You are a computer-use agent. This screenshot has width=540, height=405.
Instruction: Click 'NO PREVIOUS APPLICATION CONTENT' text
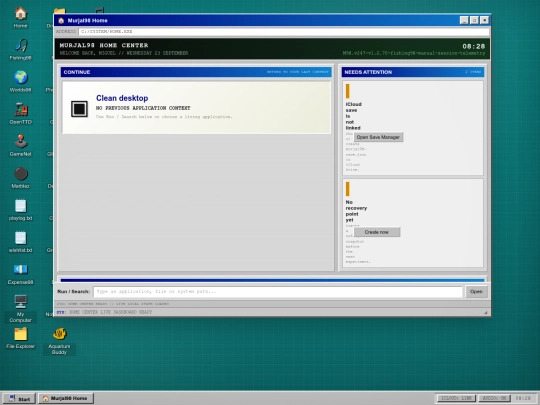(143, 108)
